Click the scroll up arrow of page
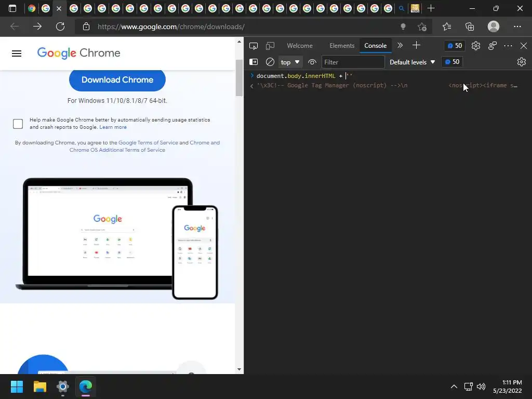 point(239,42)
